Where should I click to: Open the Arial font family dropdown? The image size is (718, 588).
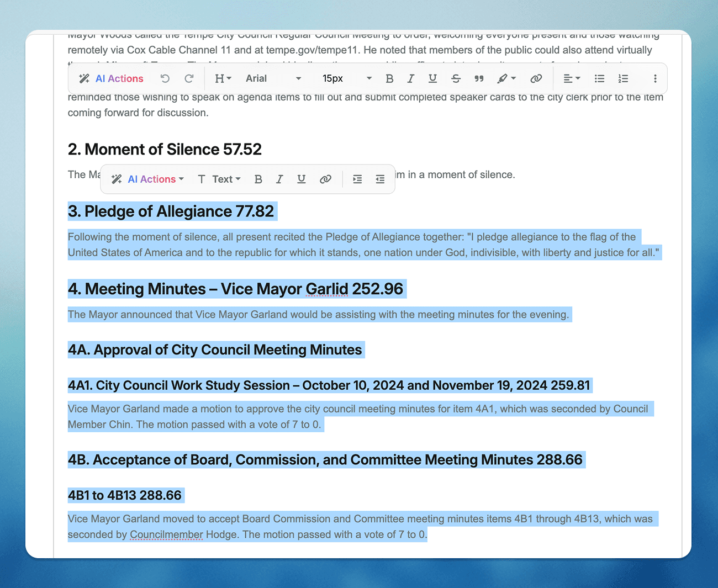(273, 78)
